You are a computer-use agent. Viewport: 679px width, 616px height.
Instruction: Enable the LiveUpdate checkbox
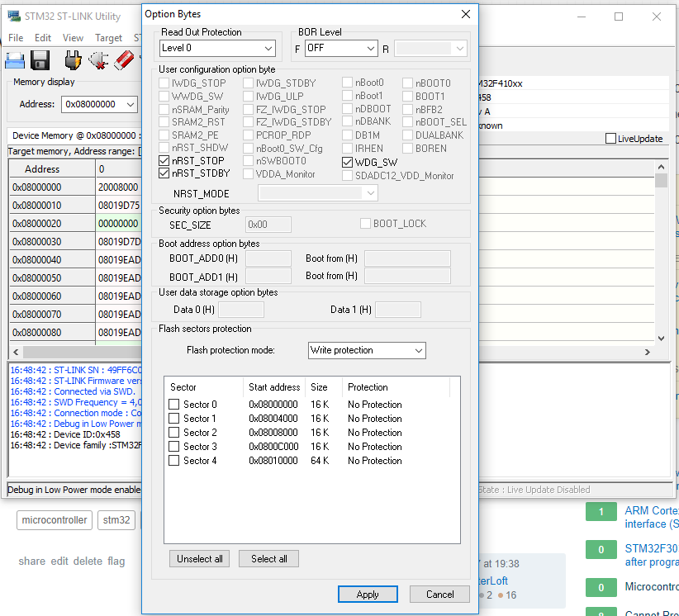pos(611,139)
